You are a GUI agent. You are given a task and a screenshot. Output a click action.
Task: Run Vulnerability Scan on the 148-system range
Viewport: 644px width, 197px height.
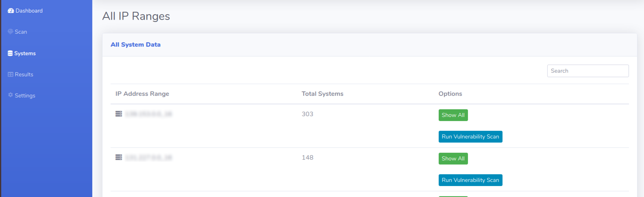(x=470, y=180)
